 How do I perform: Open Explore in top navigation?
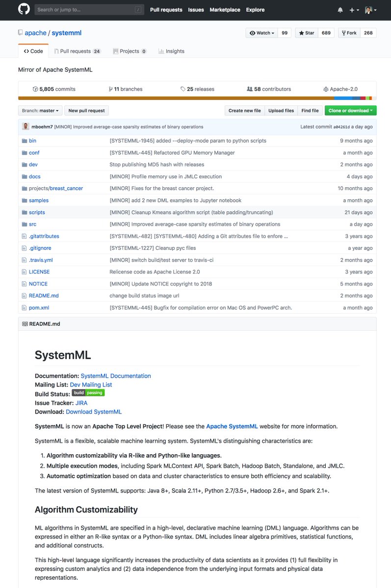click(255, 10)
